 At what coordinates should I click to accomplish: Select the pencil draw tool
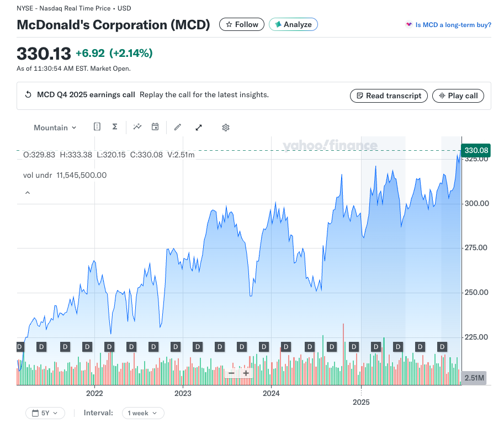[x=178, y=128]
